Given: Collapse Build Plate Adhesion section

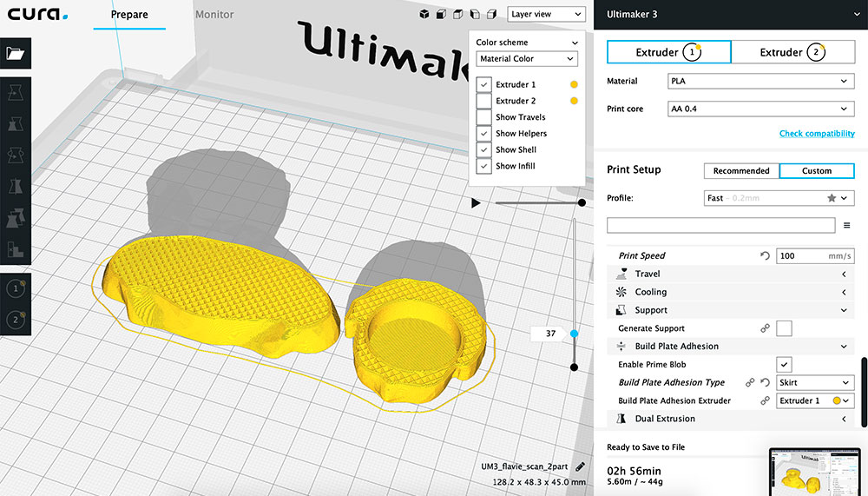Looking at the screenshot, I should 730,347.
